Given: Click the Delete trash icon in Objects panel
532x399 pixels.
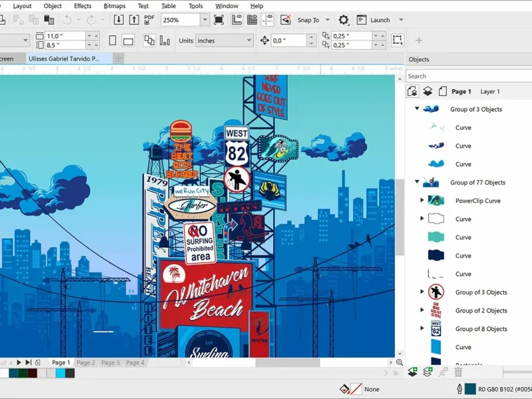Looking at the screenshot, I should tap(458, 372).
